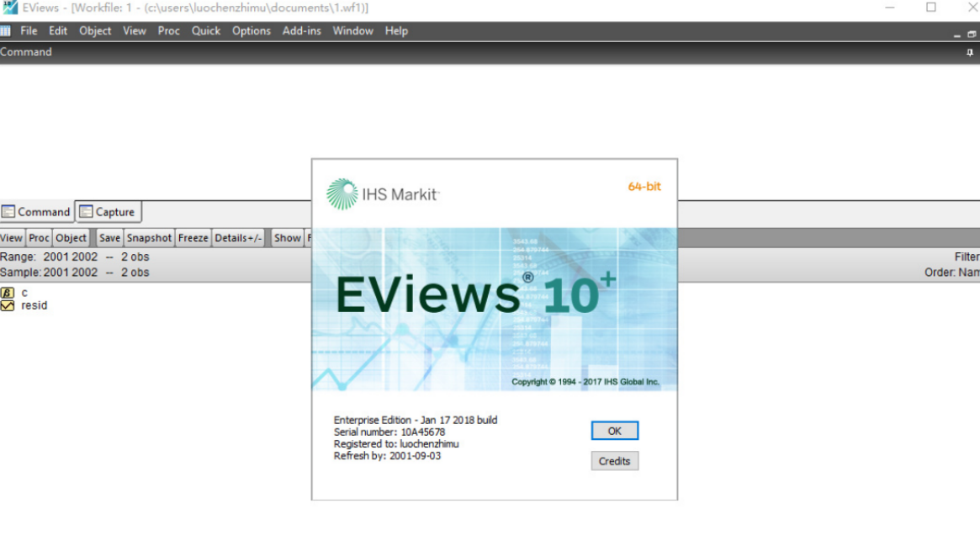Click the Registered to luochenzhimu text
The width and height of the screenshot is (980, 551).
click(396, 443)
